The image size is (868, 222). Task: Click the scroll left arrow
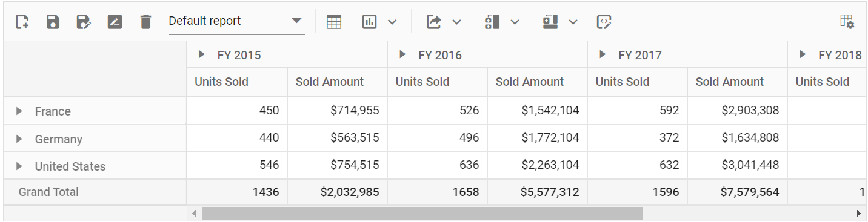(194, 213)
